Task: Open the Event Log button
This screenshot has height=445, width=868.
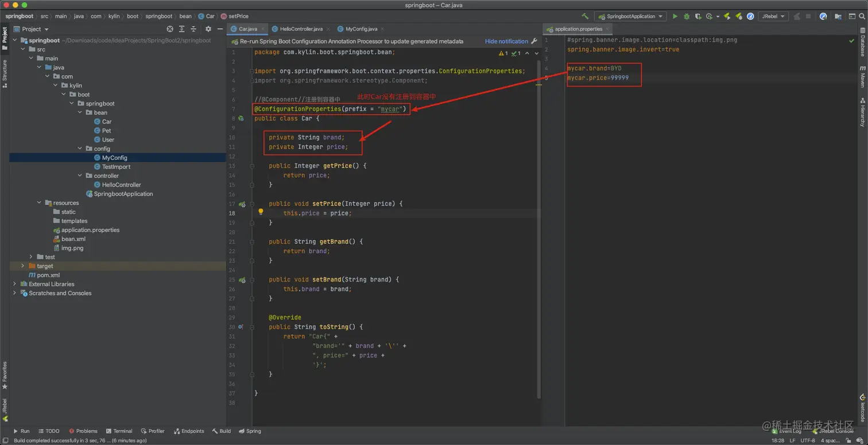Action: click(786, 431)
